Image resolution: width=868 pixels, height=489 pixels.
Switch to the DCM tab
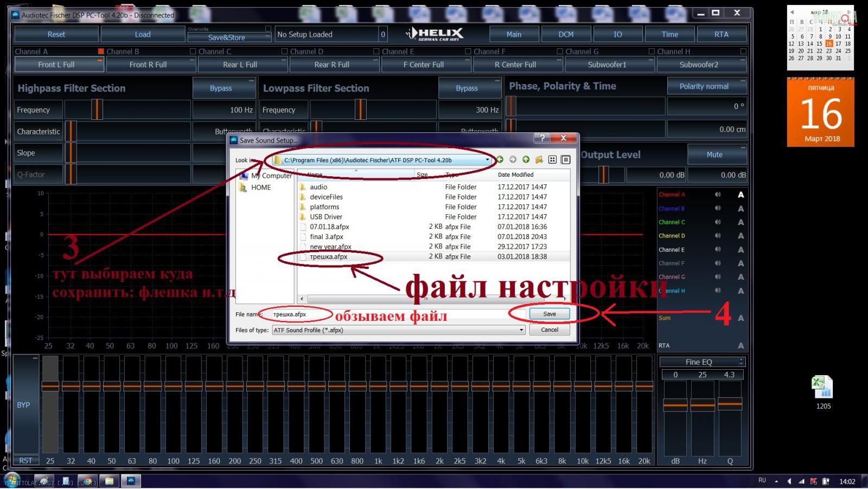pyautogui.click(x=566, y=34)
